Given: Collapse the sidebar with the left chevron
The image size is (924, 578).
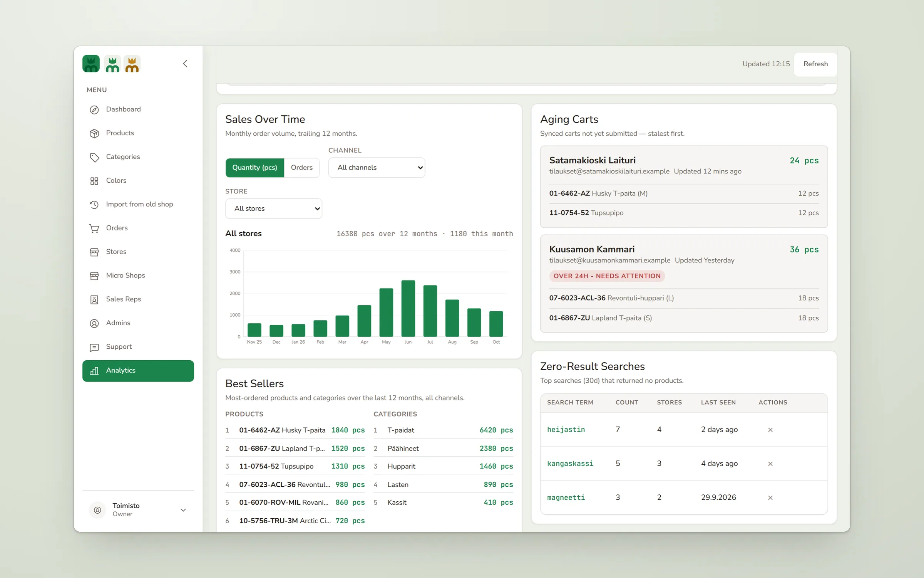Looking at the screenshot, I should (x=185, y=64).
